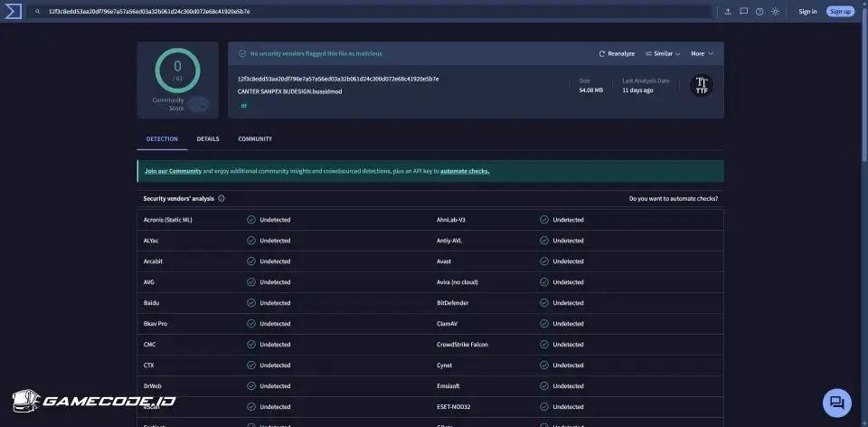Click the detection score circle 0/61
This screenshot has height=427, width=868.
click(177, 70)
